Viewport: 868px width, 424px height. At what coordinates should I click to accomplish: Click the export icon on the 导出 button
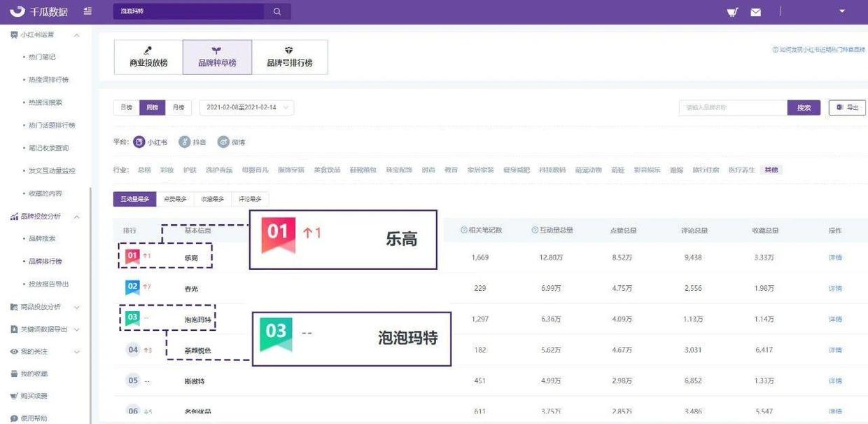pos(840,107)
